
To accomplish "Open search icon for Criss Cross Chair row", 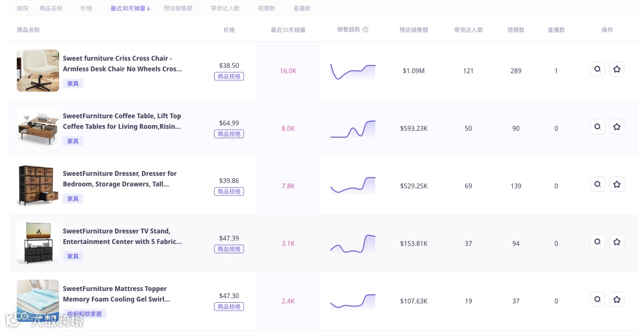I will point(597,69).
